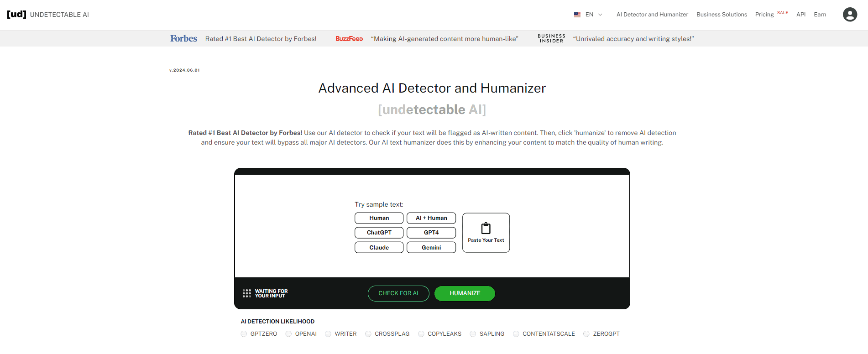Click the "Try sample text:" label
Viewport: 868px width, 354px height.
(x=379, y=204)
